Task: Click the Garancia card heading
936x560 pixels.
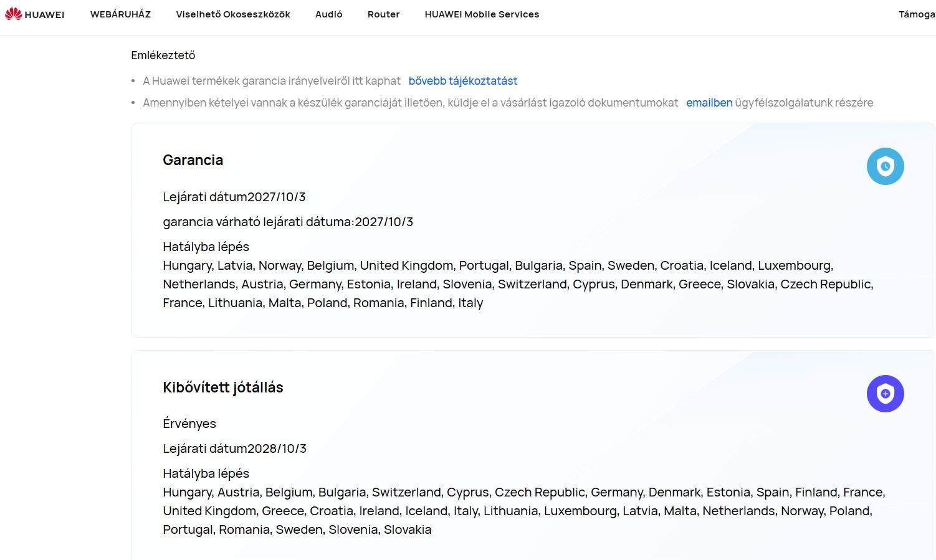Action: click(x=193, y=160)
